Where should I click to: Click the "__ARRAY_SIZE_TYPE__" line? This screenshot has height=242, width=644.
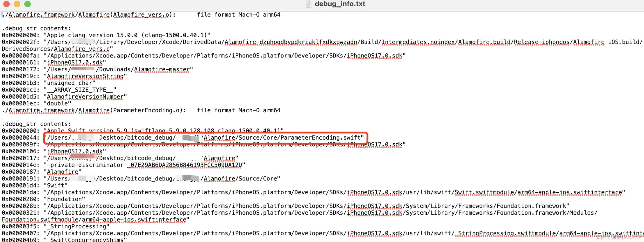tap(59, 90)
